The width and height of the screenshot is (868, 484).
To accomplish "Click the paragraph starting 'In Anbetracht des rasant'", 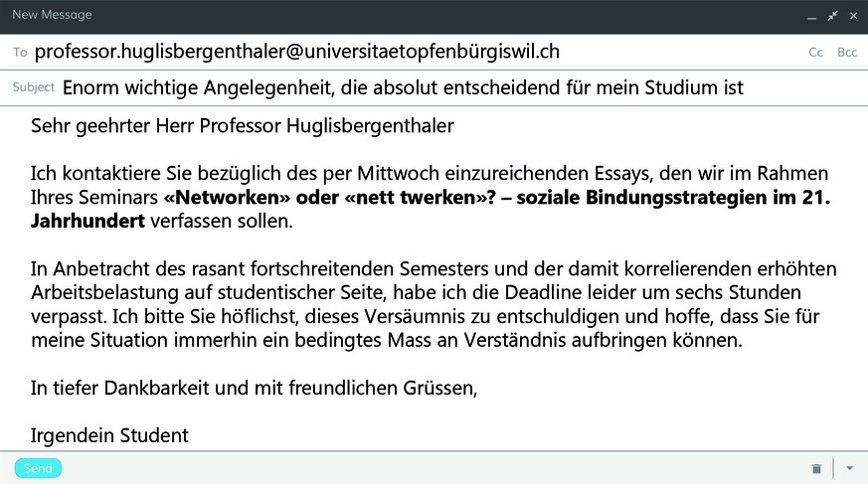I will tap(434, 304).
